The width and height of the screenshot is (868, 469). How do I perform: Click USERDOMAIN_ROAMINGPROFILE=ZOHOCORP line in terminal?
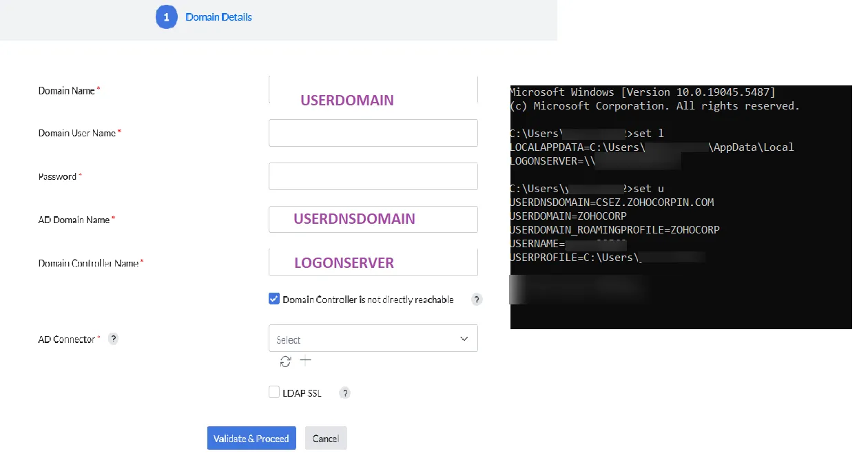614,230
